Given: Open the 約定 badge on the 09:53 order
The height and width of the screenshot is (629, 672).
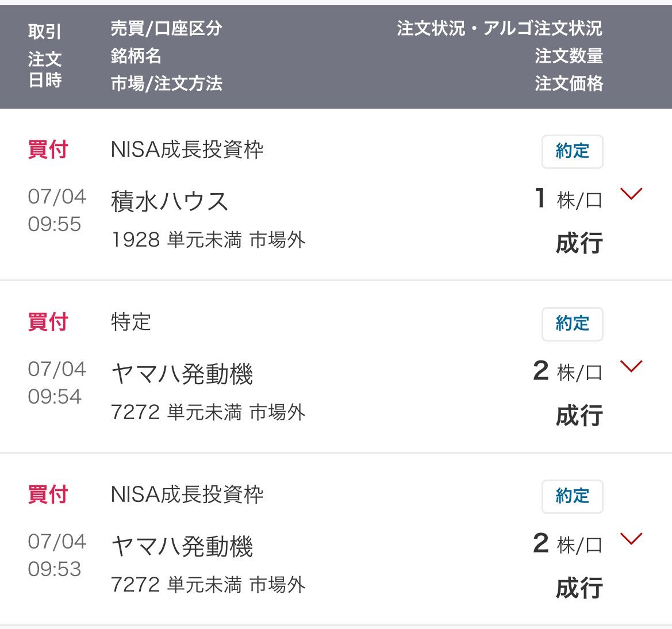Looking at the screenshot, I should coord(572,496).
